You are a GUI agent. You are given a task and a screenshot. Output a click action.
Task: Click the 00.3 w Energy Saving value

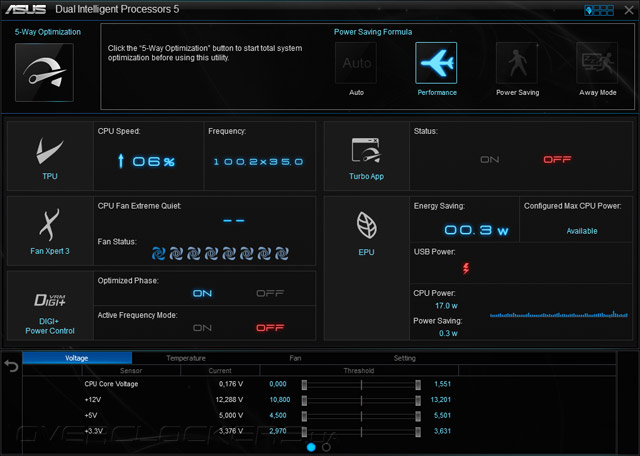point(476,230)
